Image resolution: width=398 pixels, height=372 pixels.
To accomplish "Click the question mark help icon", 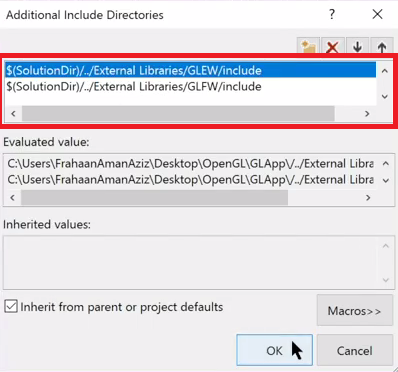I will 332,14.
